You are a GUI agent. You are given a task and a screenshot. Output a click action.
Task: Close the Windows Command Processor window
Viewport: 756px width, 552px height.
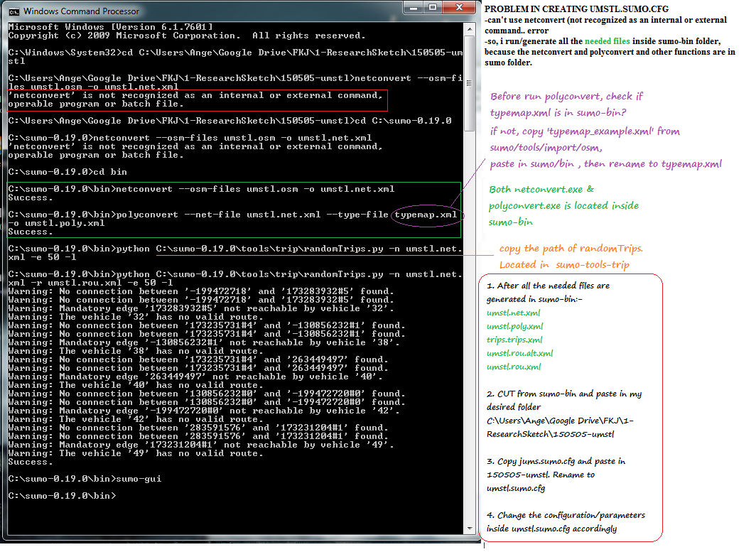(459, 8)
